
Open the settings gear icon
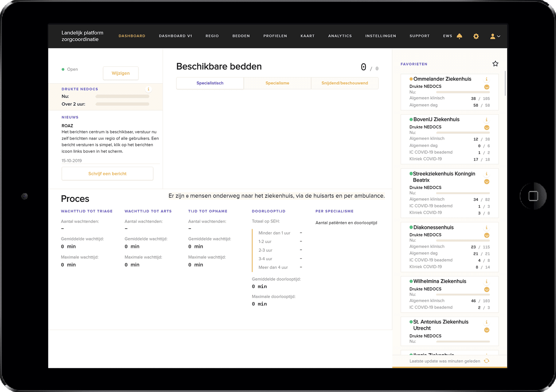point(476,36)
